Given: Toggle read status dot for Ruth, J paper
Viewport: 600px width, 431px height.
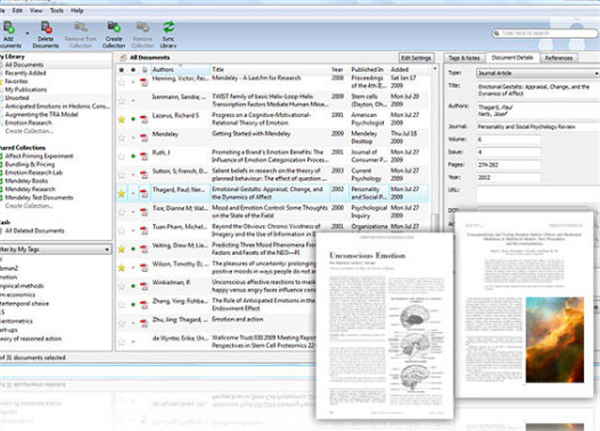Looking at the screenshot, I should pyautogui.click(x=133, y=155).
